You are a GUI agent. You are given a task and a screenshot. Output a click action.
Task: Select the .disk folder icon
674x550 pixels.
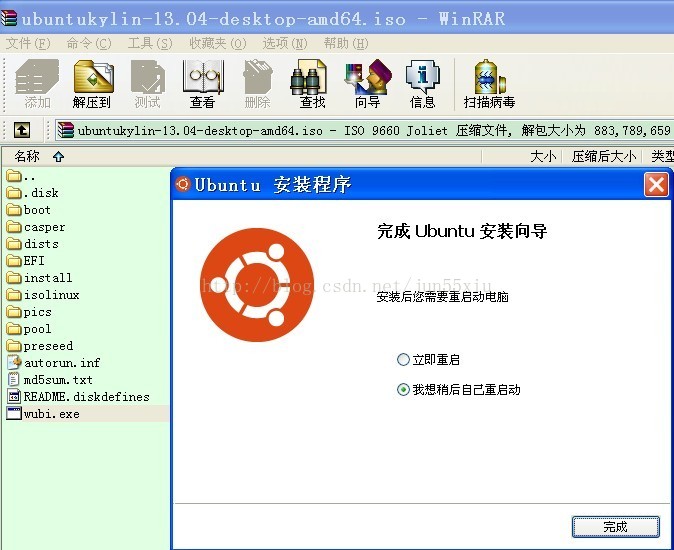(14, 192)
